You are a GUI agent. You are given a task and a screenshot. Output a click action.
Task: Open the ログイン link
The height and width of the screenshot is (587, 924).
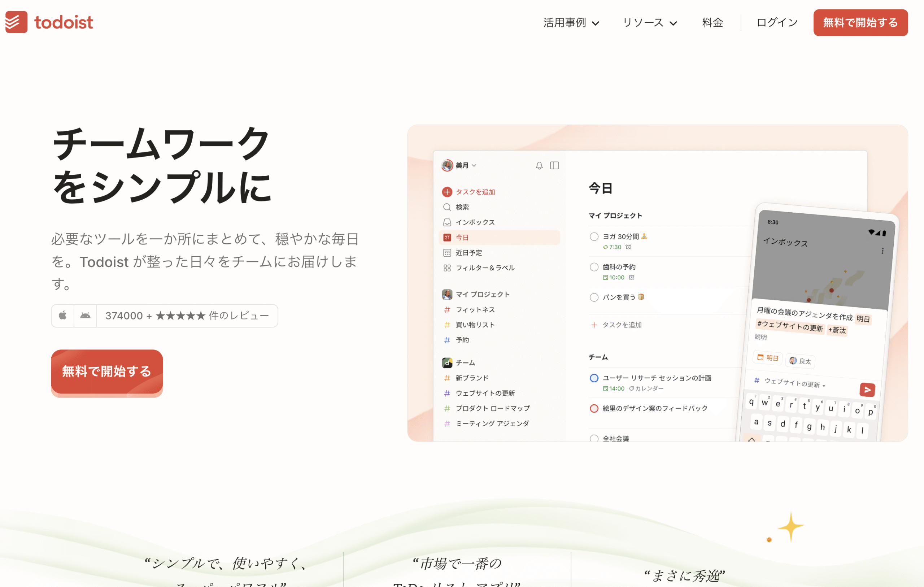point(777,23)
